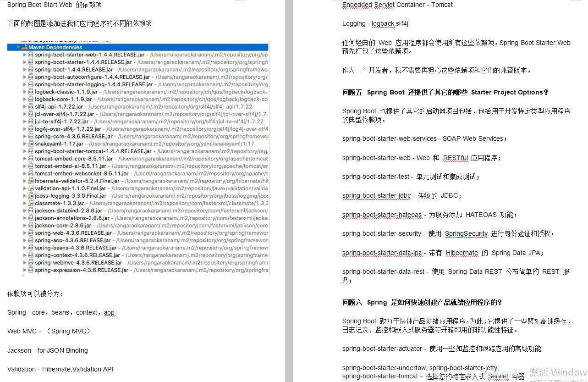
Task: Click the 'Logging - logback,slf4j' line
Action: pos(375,23)
